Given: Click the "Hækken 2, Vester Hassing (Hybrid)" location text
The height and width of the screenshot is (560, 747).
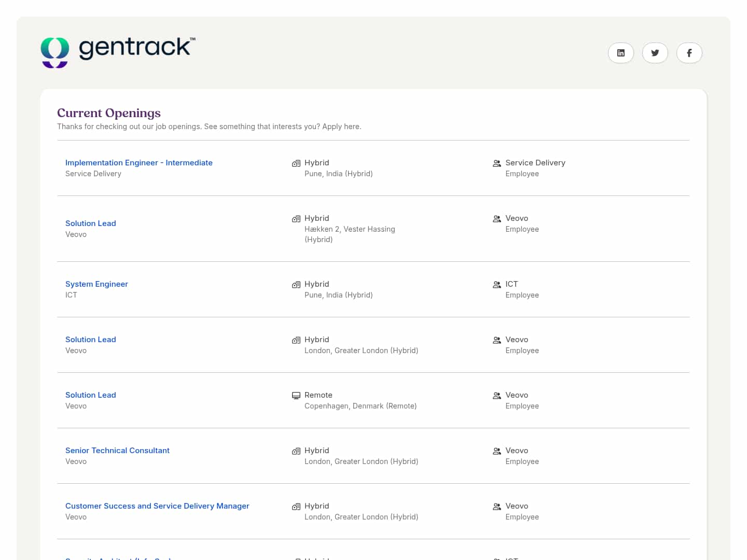Looking at the screenshot, I should (350, 234).
